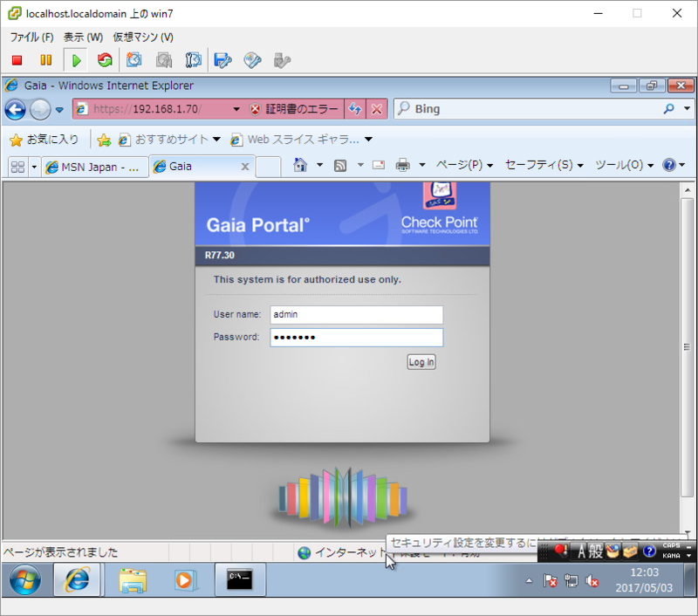Open Windows Explorer from taskbar

133,580
